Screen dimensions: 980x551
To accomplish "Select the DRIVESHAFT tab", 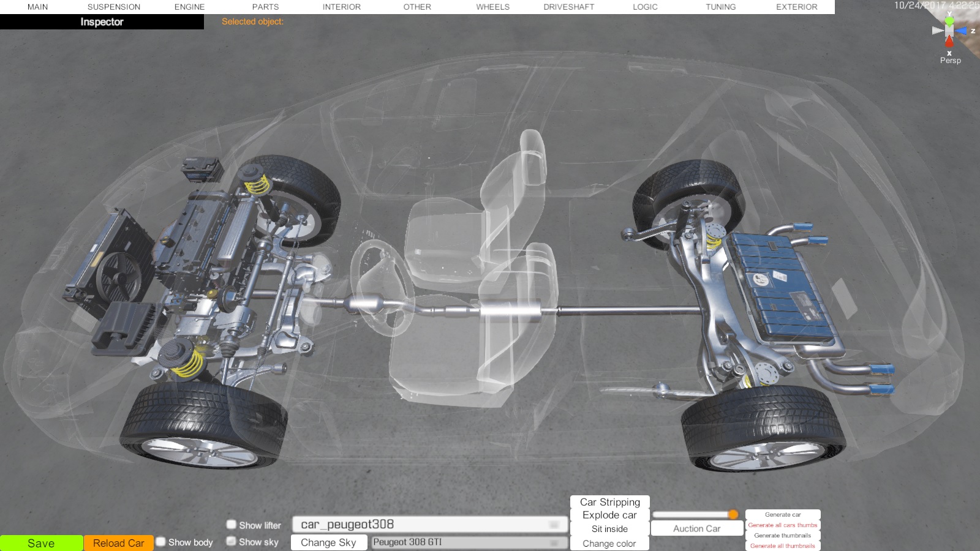I will pos(568,7).
